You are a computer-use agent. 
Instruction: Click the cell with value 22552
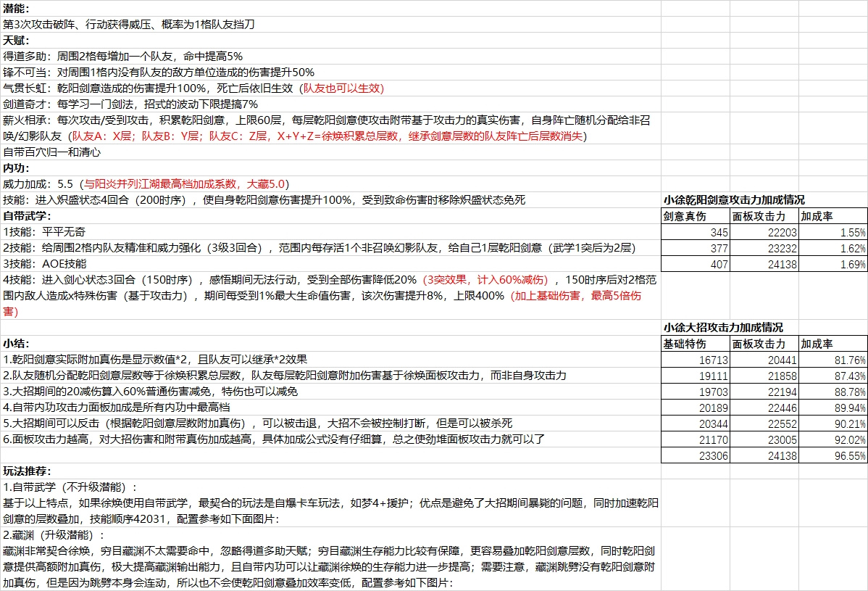coord(764,423)
